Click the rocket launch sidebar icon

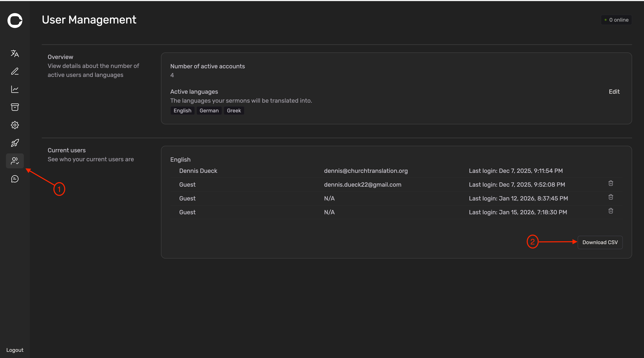pyautogui.click(x=15, y=143)
